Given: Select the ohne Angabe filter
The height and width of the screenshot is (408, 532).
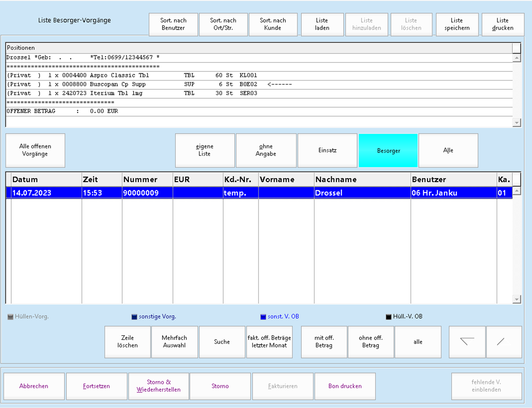Looking at the screenshot, I should click(266, 150).
